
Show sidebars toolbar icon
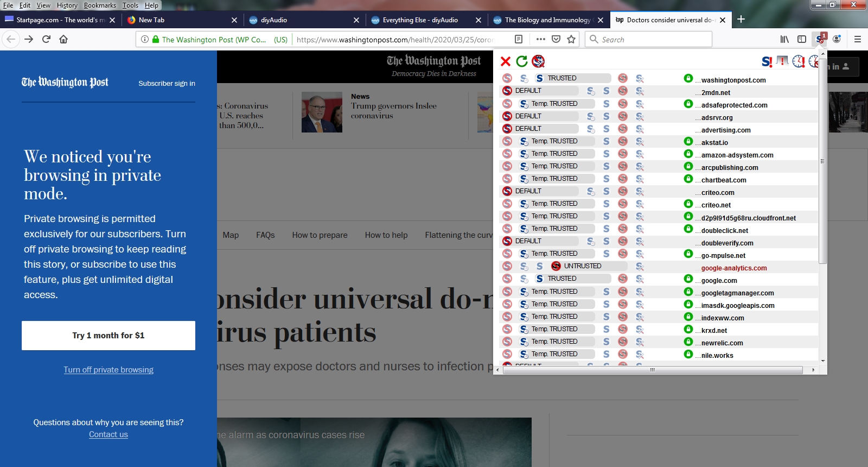point(802,39)
